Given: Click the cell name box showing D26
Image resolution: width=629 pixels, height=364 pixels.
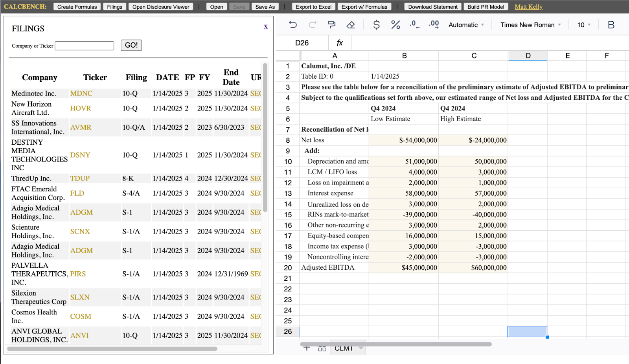Looking at the screenshot, I should tap(302, 43).
